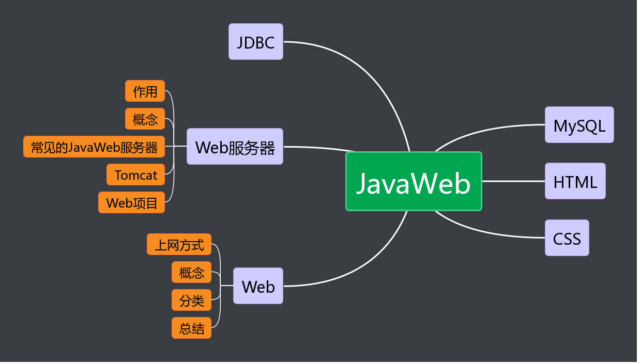Click the JDBC topic node
Screen dimensions: 641x364
[256, 41]
